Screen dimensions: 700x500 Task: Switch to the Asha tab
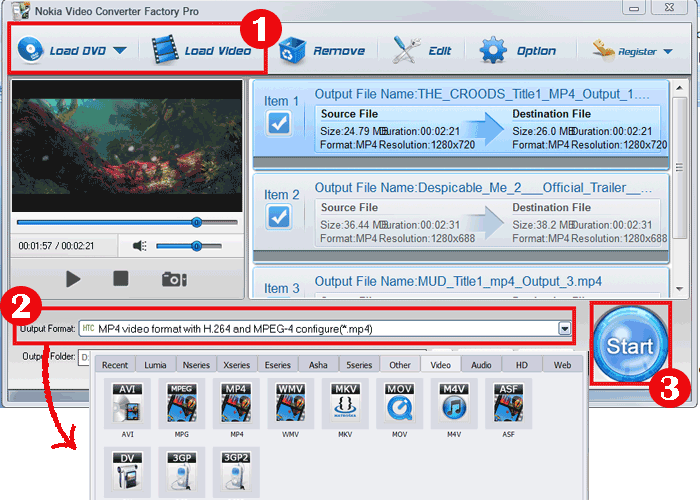coord(318,365)
